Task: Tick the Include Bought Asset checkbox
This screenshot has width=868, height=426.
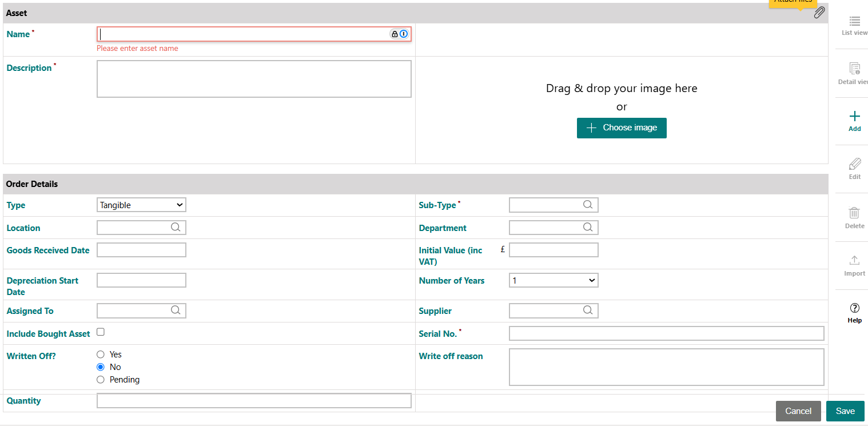Action: click(101, 332)
